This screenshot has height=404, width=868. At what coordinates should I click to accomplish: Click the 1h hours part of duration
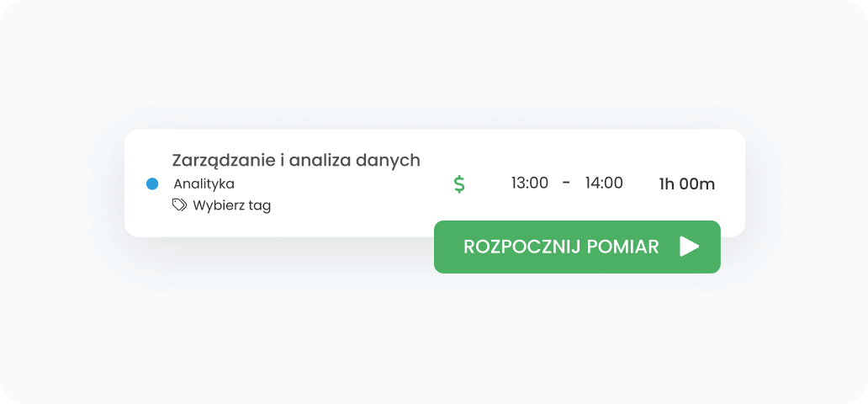click(x=666, y=183)
